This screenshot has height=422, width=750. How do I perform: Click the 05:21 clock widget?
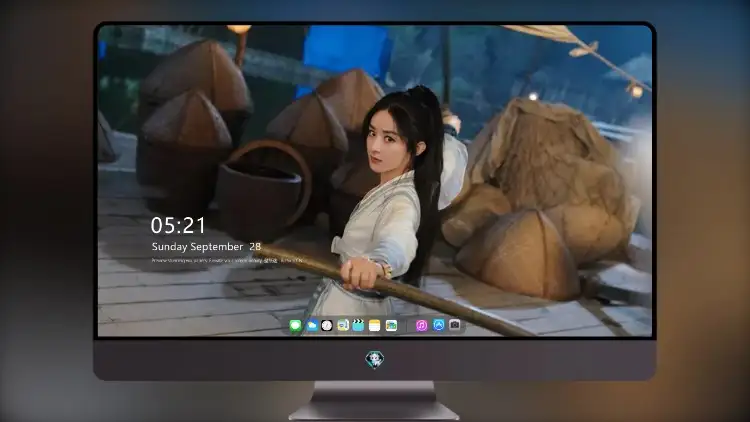tap(178, 225)
